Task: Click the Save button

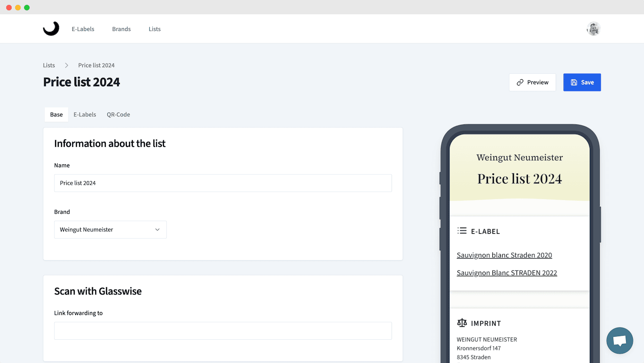Action: pos(582,82)
